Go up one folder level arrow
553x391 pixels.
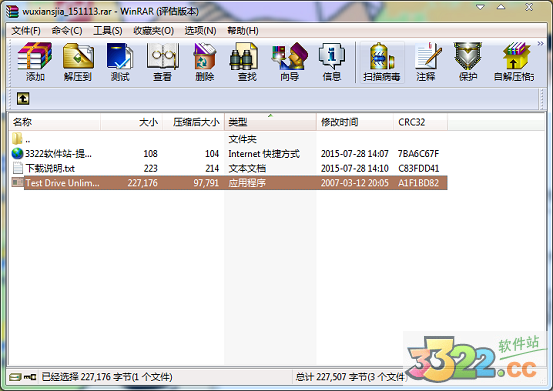pos(23,98)
